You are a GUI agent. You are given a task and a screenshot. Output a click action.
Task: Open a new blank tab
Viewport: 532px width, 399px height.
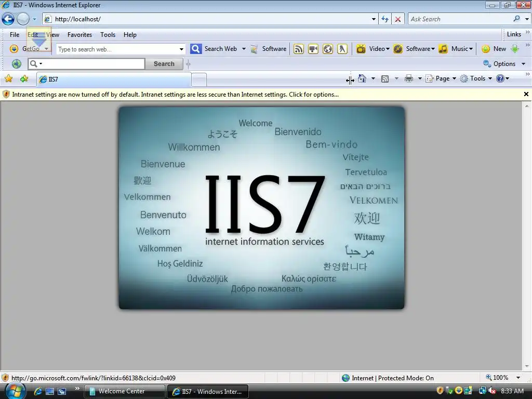(x=199, y=79)
